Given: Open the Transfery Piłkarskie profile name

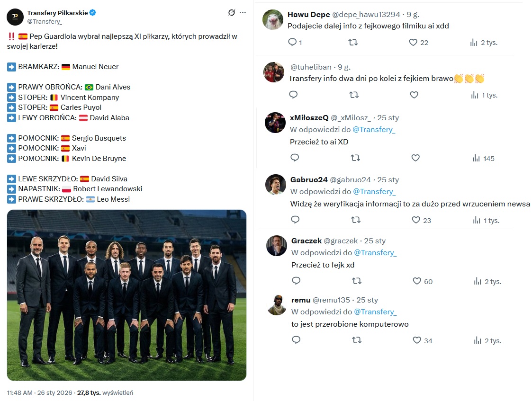Looking at the screenshot, I should pyautogui.click(x=57, y=13).
